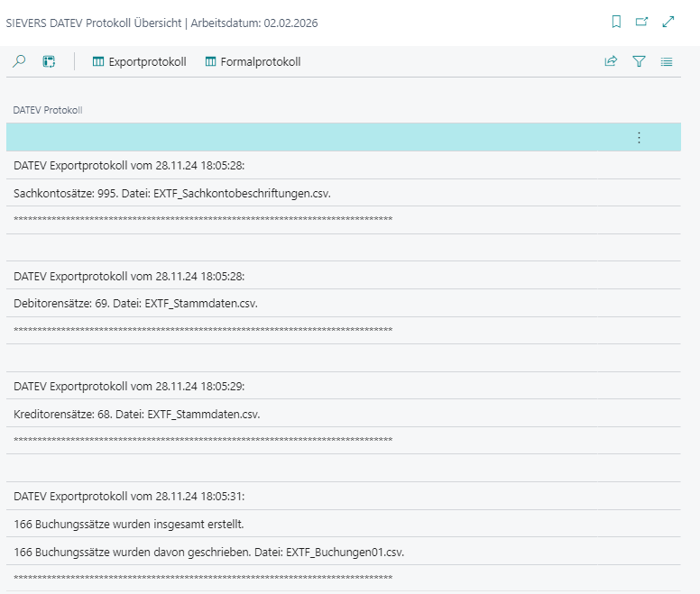
Task: Select the Sachkontosätze: 995 row
Action: pos(178,193)
